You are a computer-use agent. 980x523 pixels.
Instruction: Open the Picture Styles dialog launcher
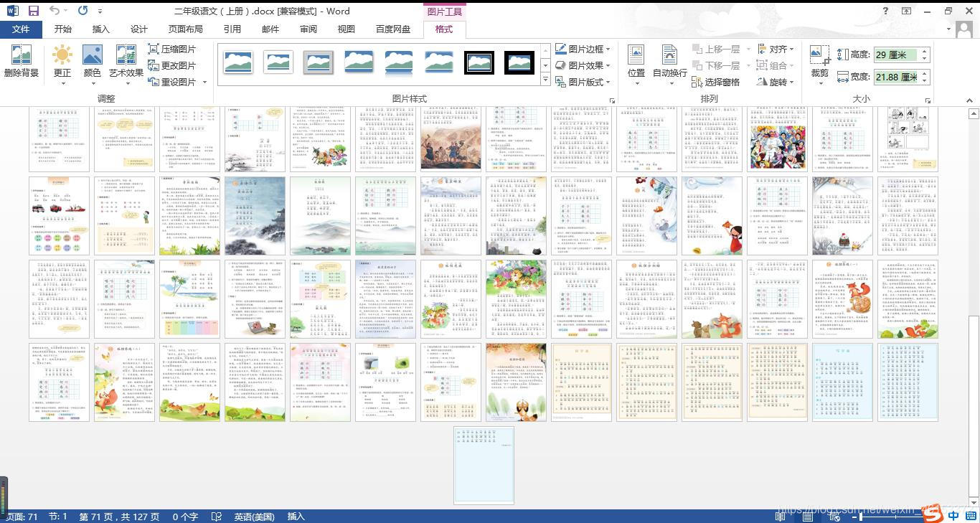[612, 100]
